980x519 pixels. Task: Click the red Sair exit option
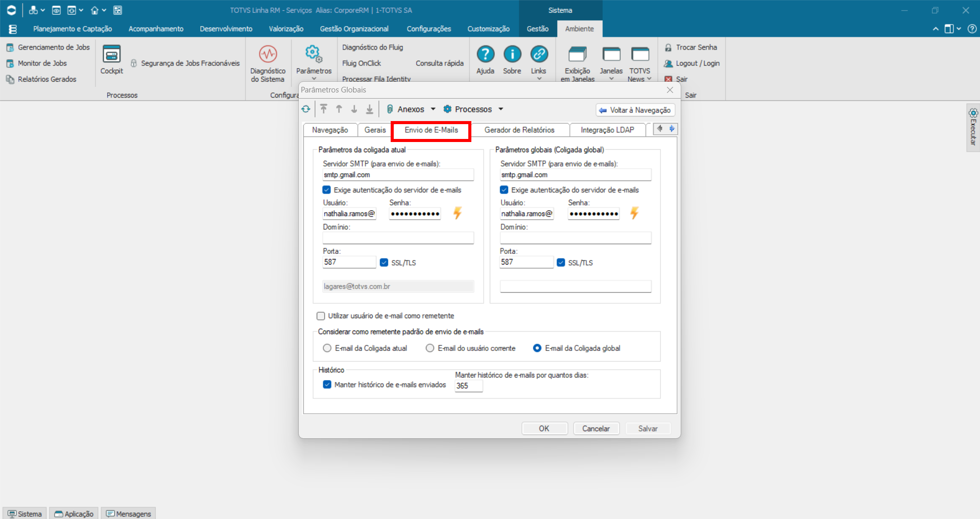pos(676,79)
